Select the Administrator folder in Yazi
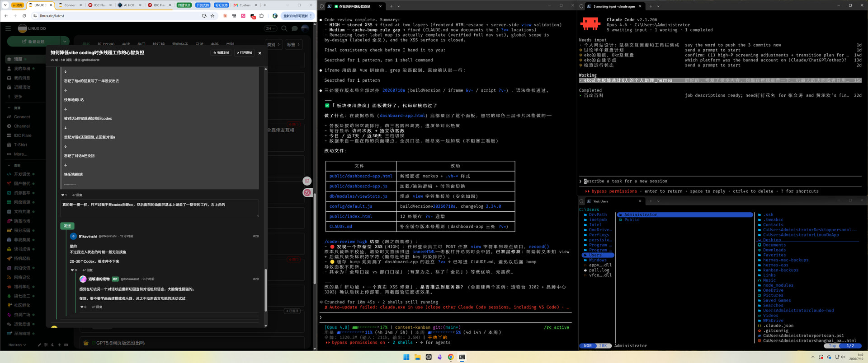The image size is (868, 363). pyautogui.click(x=685, y=215)
